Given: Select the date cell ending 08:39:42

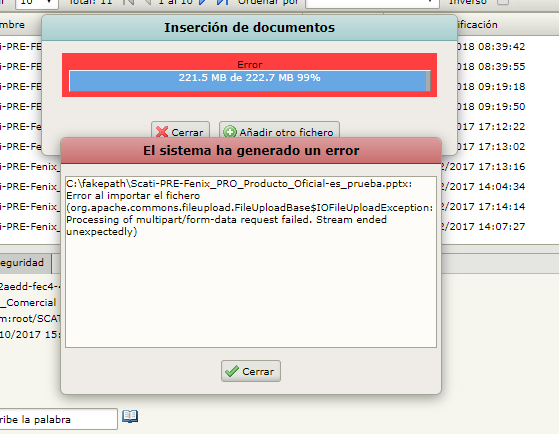Looking at the screenshot, I should (491, 46).
